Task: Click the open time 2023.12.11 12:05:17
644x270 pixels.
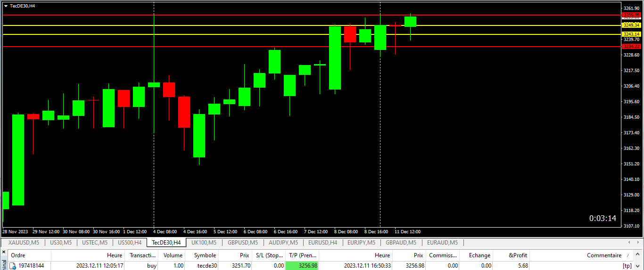Action: click(100, 266)
